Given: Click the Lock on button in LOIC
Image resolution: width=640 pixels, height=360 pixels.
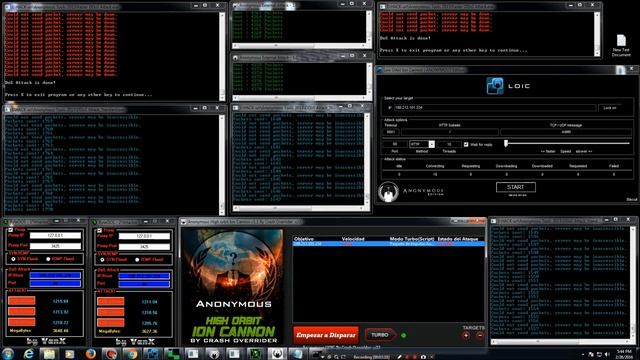Looking at the screenshot, I should pyautogui.click(x=610, y=108).
